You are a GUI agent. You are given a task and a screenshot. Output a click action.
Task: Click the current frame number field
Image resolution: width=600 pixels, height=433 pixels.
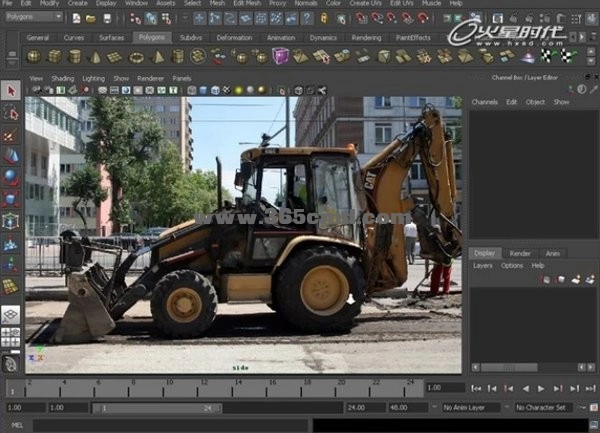point(445,388)
